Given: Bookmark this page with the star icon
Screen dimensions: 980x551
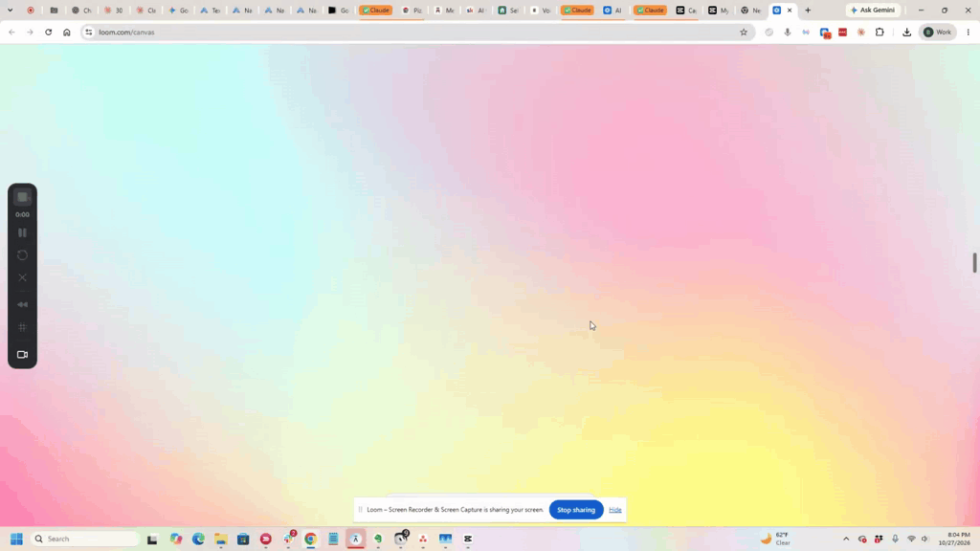Looking at the screenshot, I should (743, 32).
